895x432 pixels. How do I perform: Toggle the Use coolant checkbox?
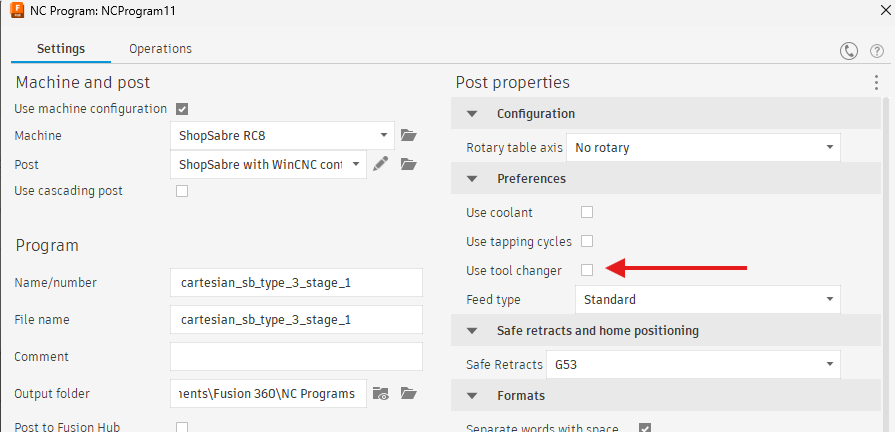tap(587, 212)
